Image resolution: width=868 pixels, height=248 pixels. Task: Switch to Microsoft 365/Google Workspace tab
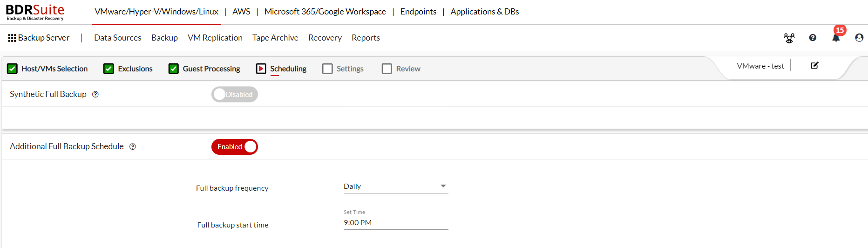(x=325, y=12)
